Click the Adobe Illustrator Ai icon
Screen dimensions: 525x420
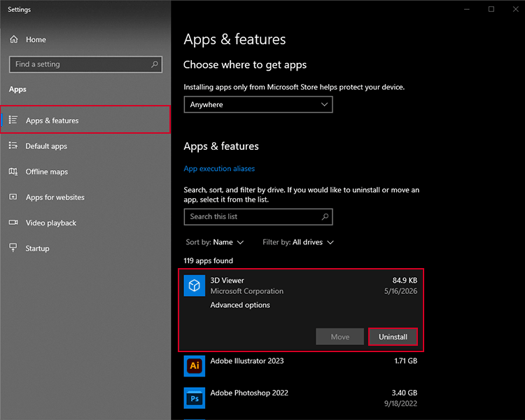(194, 365)
